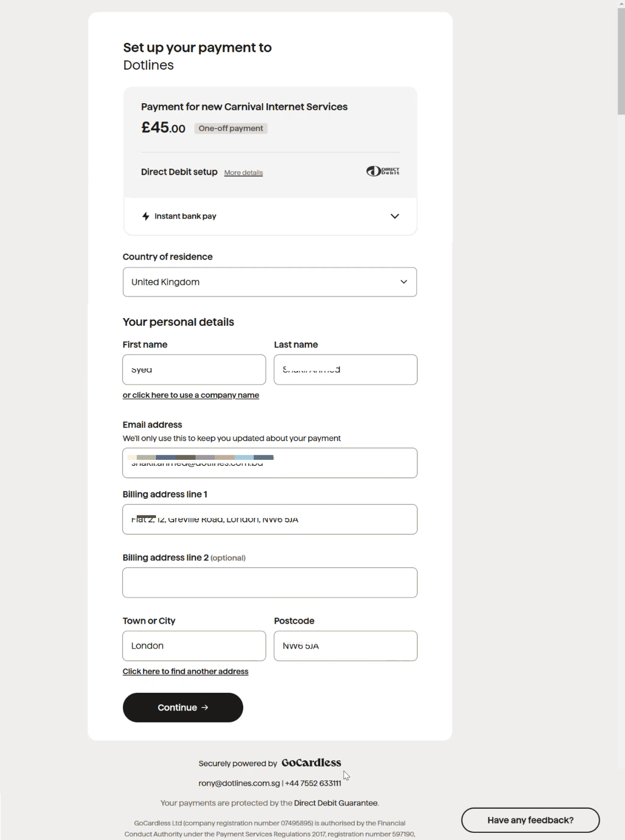Focus the Last name input field
The height and width of the screenshot is (840, 625).
[345, 370]
